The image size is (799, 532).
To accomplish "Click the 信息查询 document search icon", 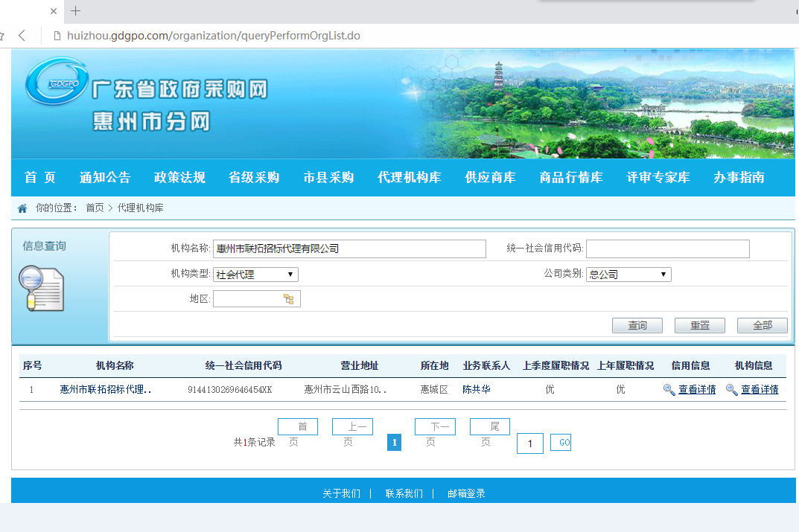I will (x=42, y=289).
